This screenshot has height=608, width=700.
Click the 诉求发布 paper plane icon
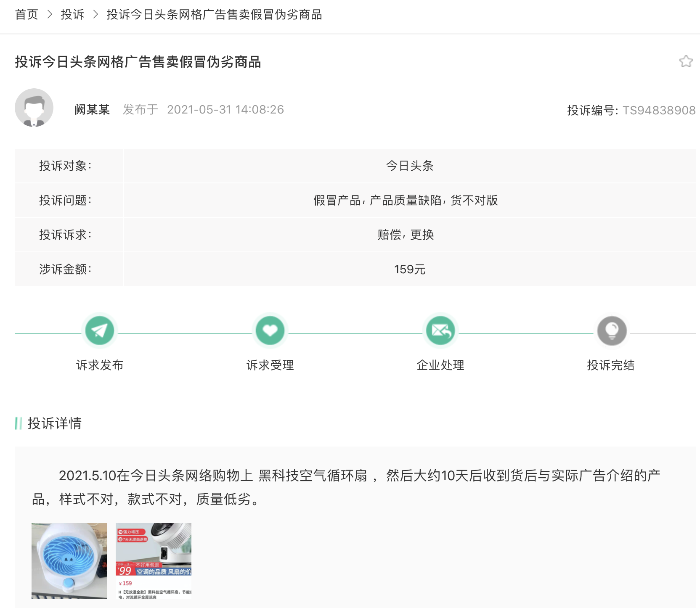click(x=100, y=330)
